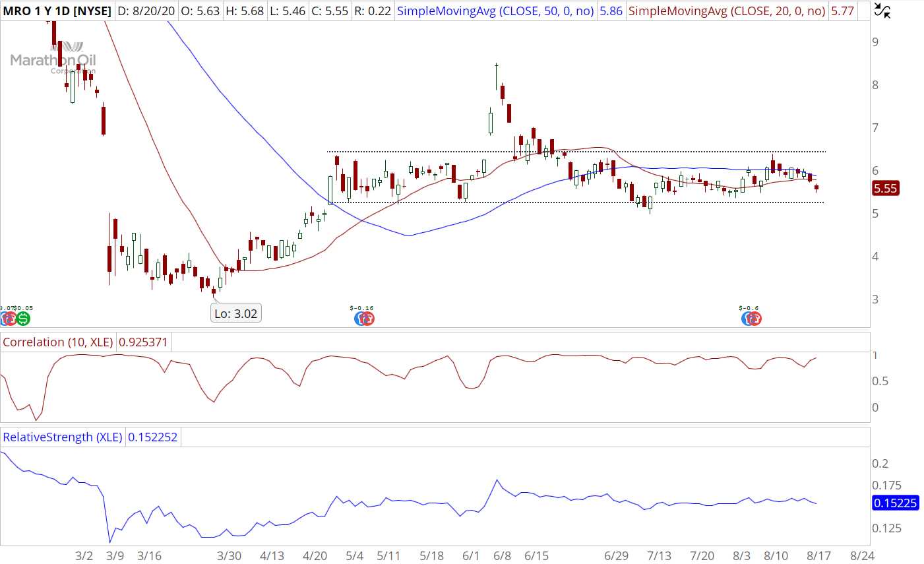924x564 pixels.
Task: Click the Correlation (10, XLE) study label
Action: click(x=57, y=342)
